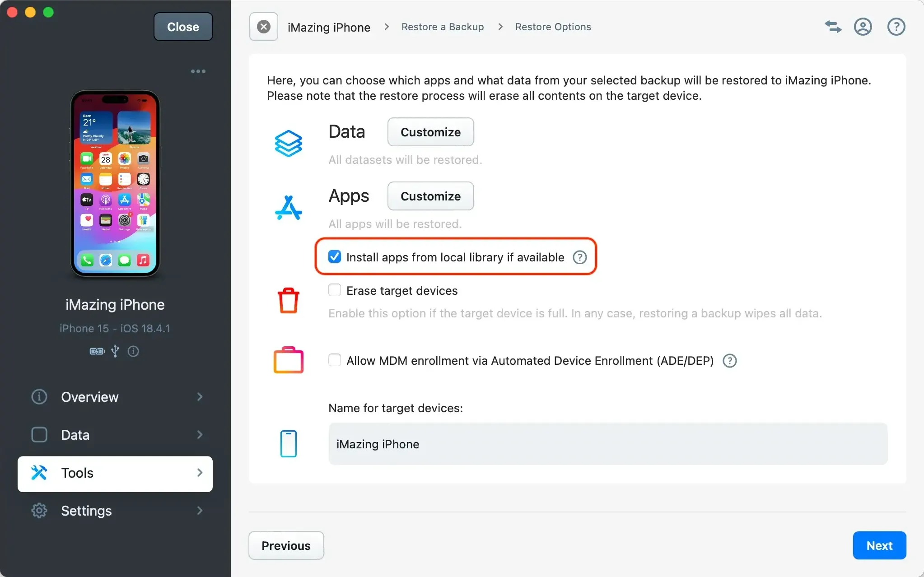Enable Allow MDM enrollment via ADE/DEP
Image resolution: width=924 pixels, height=577 pixels.
coord(334,360)
